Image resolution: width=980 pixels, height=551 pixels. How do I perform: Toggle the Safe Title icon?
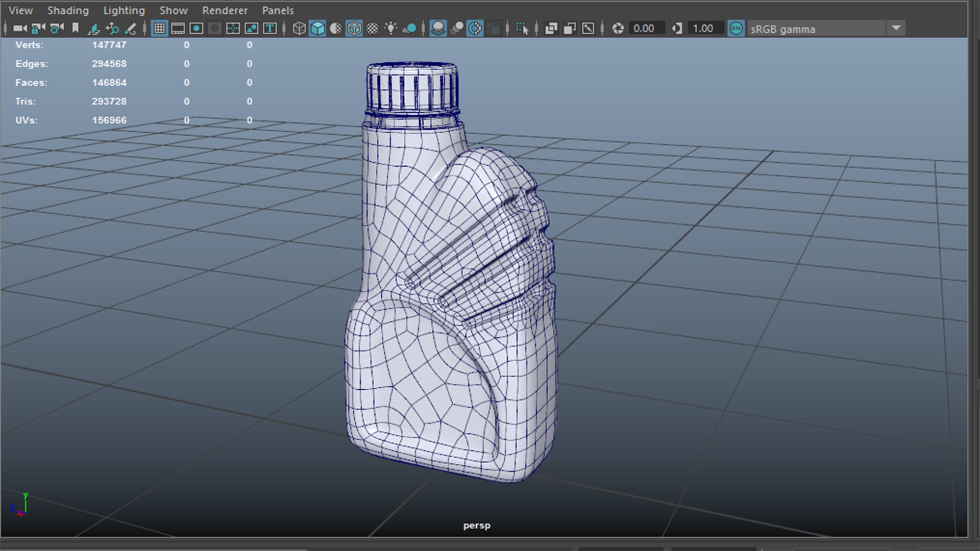(x=269, y=29)
